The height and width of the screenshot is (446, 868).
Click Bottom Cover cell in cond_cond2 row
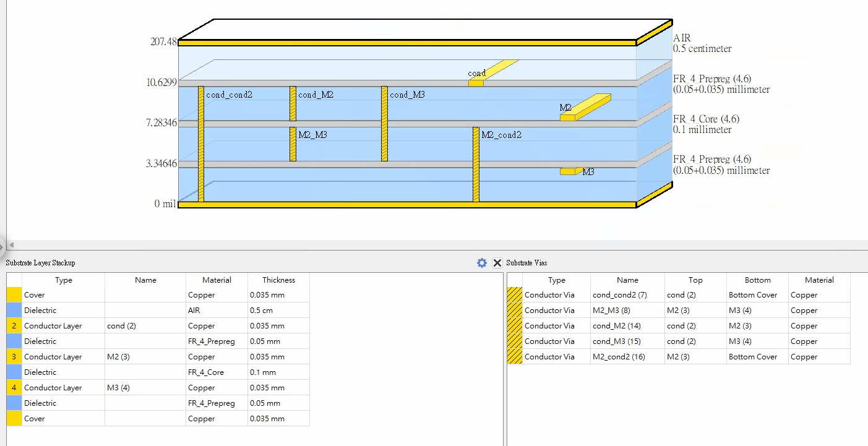(757, 295)
